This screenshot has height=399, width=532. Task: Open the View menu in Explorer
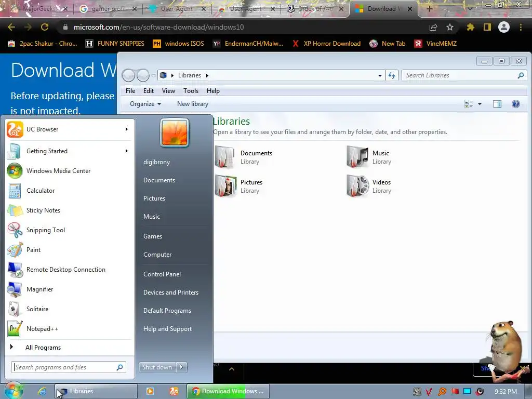coord(168,91)
